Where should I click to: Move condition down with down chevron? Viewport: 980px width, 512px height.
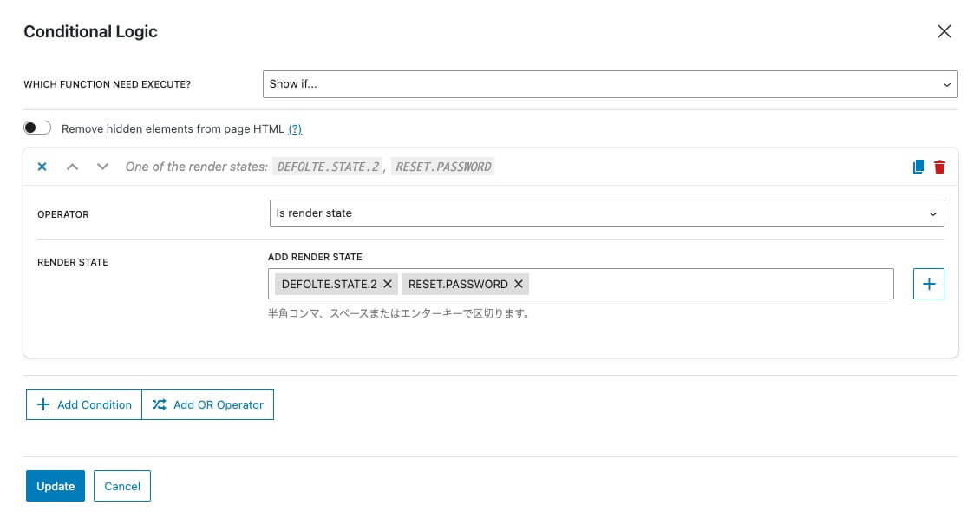click(102, 167)
